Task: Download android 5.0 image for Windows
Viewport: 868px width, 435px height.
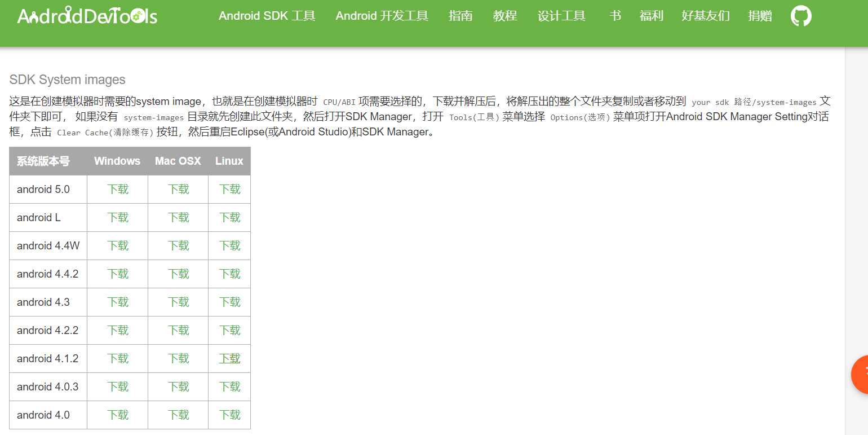Action: (x=118, y=189)
